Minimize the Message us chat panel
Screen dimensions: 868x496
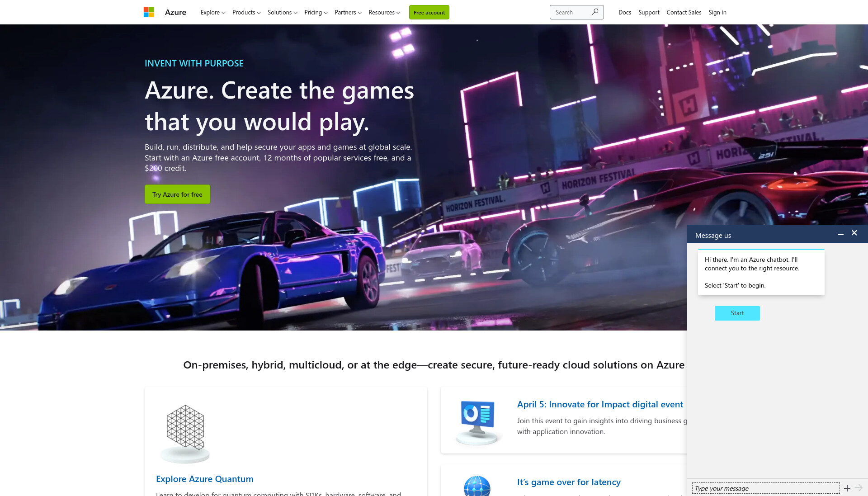click(x=840, y=234)
